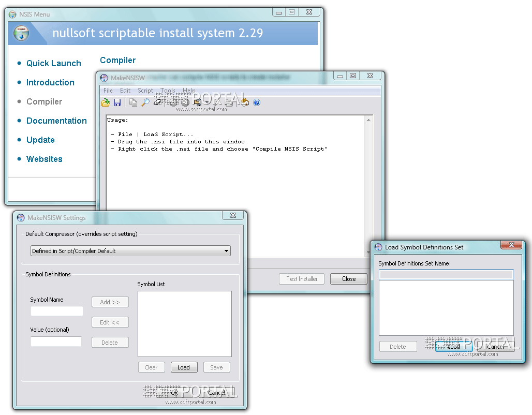
Task: Open the Introduction section in NSIS Menu
Action: (50, 82)
